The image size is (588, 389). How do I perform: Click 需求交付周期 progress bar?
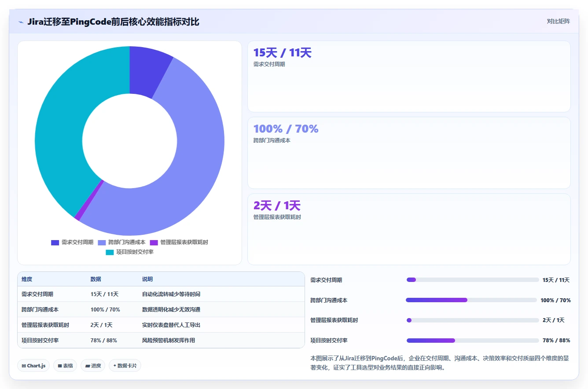coord(473,280)
